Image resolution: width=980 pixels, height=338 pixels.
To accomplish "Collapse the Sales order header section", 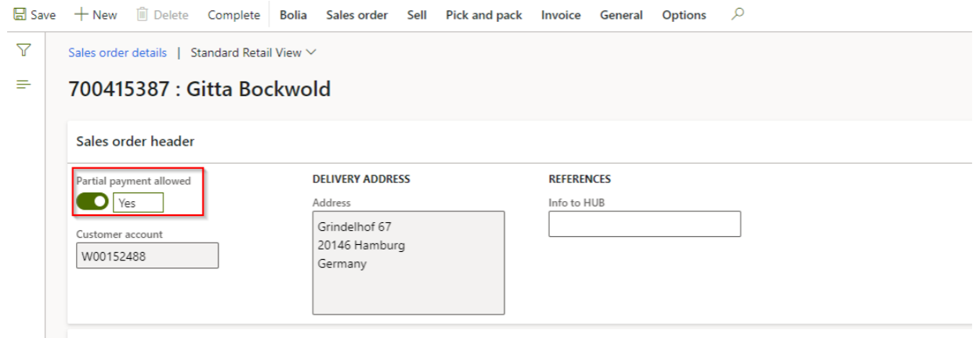I will tap(136, 142).
